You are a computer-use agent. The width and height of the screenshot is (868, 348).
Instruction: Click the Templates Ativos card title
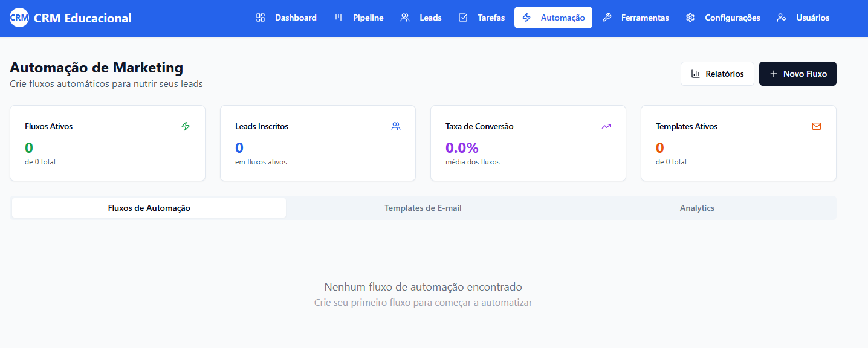[687, 126]
